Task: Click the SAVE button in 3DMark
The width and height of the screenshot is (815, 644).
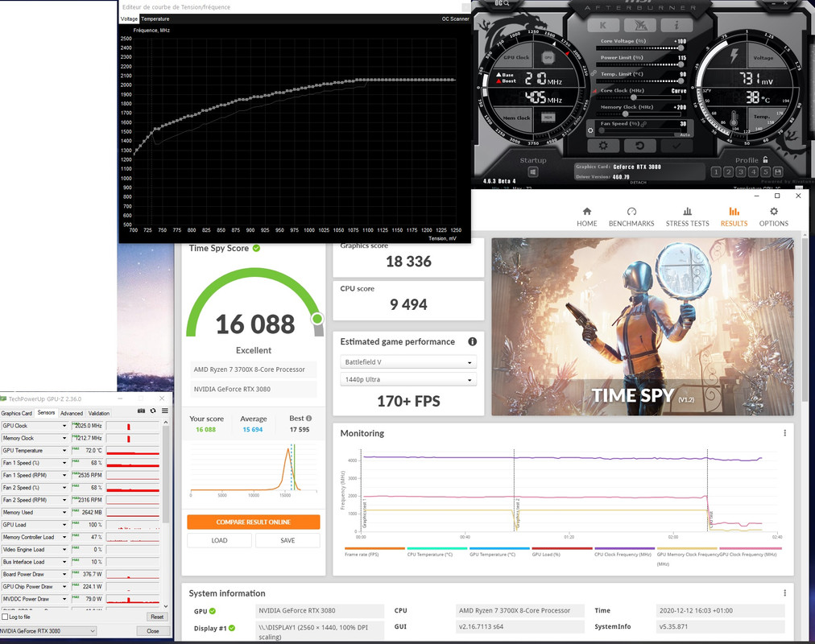Action: coord(288,541)
